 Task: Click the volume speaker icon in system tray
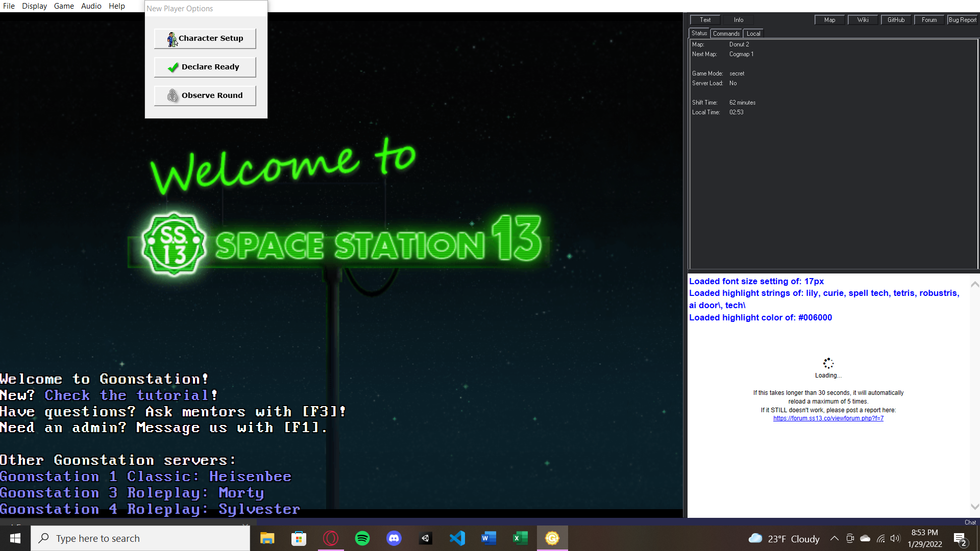click(x=896, y=538)
